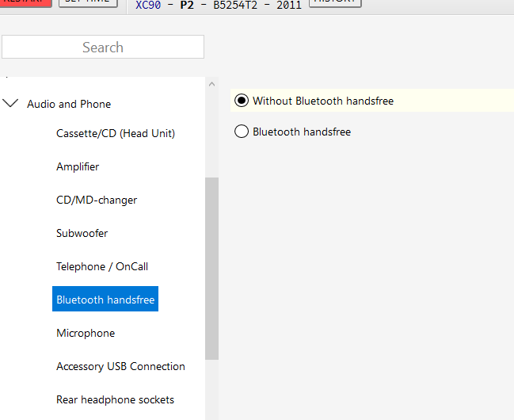Select the Audio and Phone category label
This screenshot has height=420, width=514.
click(69, 104)
